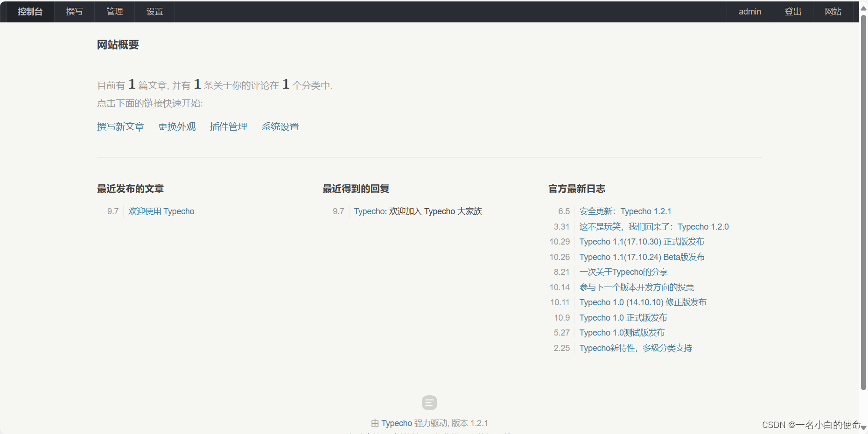Open the 设置 menu
Screen dimensions: 868x434
pyautogui.click(x=154, y=12)
